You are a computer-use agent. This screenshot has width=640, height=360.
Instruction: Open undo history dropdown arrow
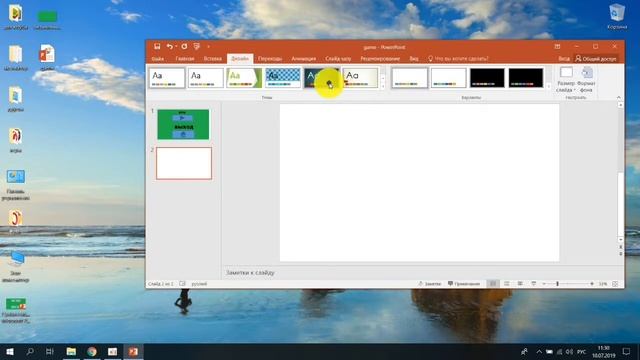coord(176,47)
